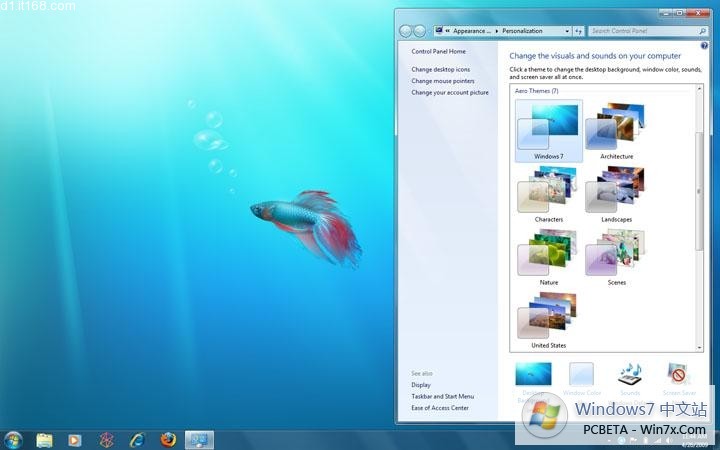Apply the Landscapes theme
Image resolution: width=720 pixels, height=450 pixels.
[x=616, y=194]
